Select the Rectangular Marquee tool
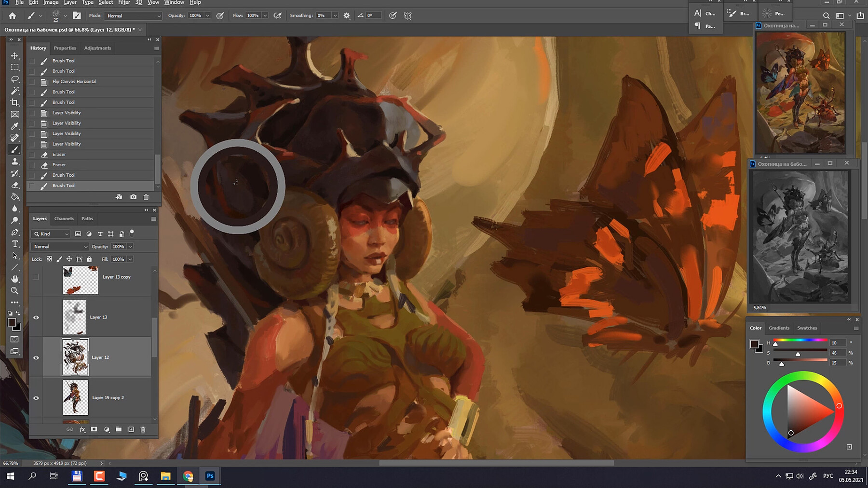 (14, 67)
